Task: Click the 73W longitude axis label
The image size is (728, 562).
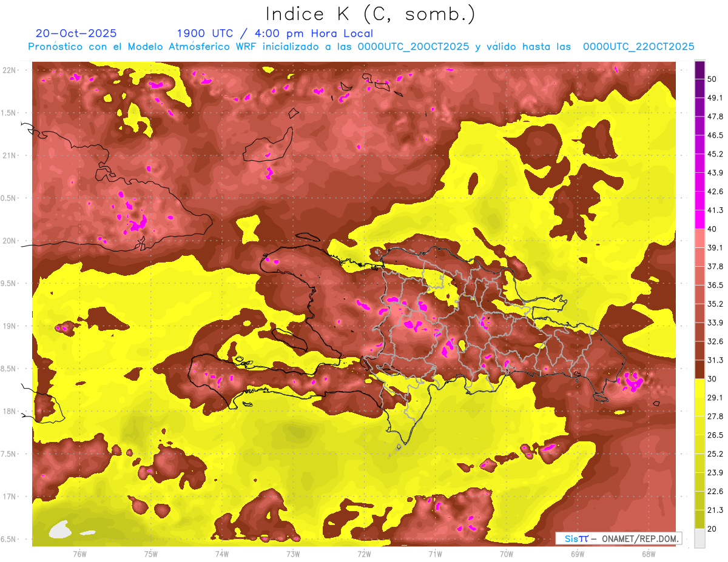Action: pos(293,554)
